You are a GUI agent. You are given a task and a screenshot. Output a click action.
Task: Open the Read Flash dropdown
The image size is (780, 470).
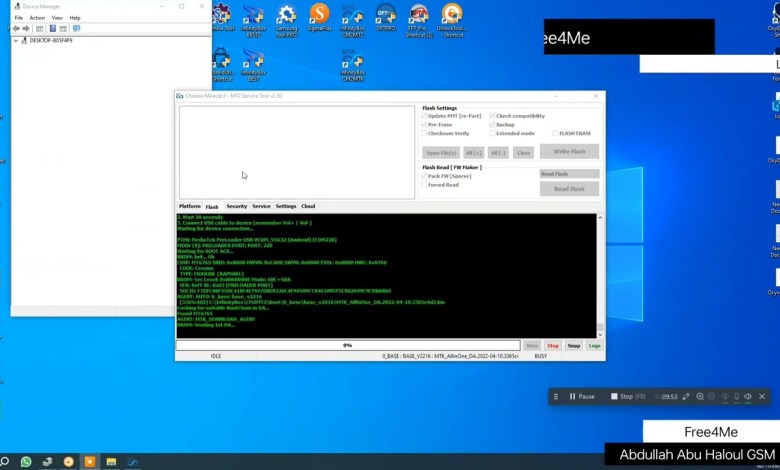coord(569,174)
